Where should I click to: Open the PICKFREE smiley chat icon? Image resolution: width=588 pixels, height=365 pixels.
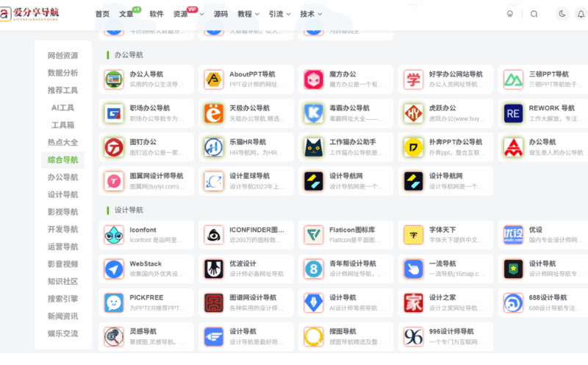tap(114, 302)
